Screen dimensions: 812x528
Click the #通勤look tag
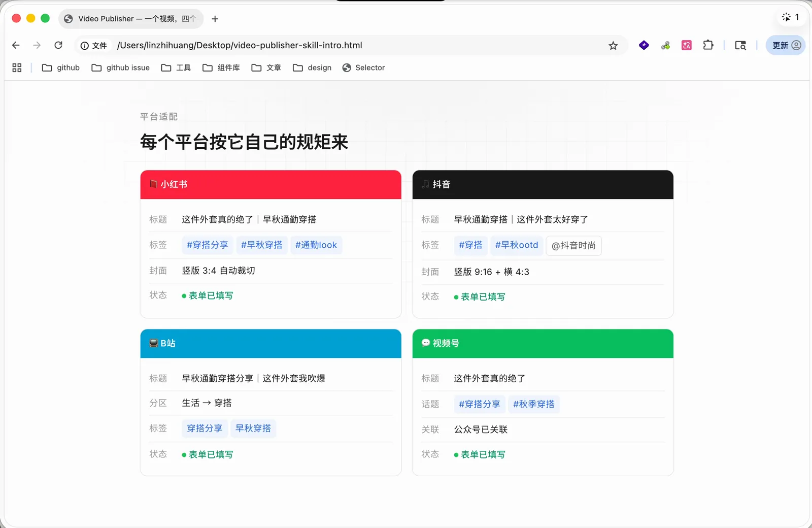(x=316, y=245)
